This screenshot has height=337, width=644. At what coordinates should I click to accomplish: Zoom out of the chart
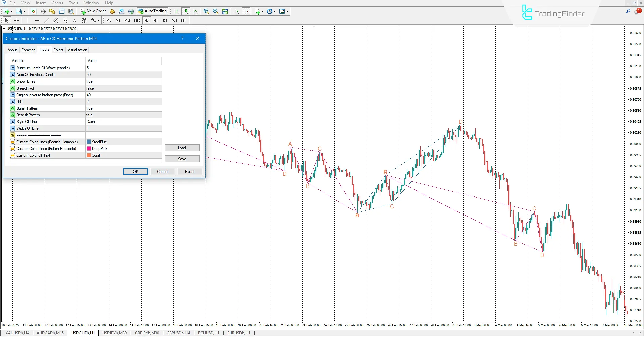click(x=216, y=11)
